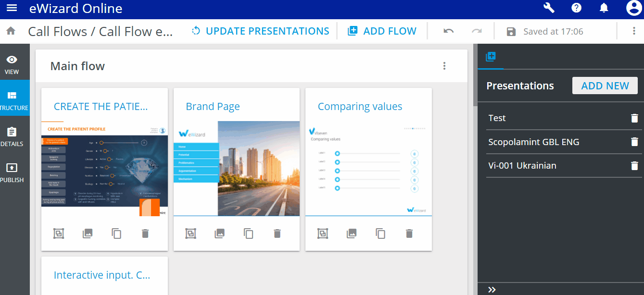Open the top toolbar more options menu
Screen dimensions: 644x295
[633, 31]
